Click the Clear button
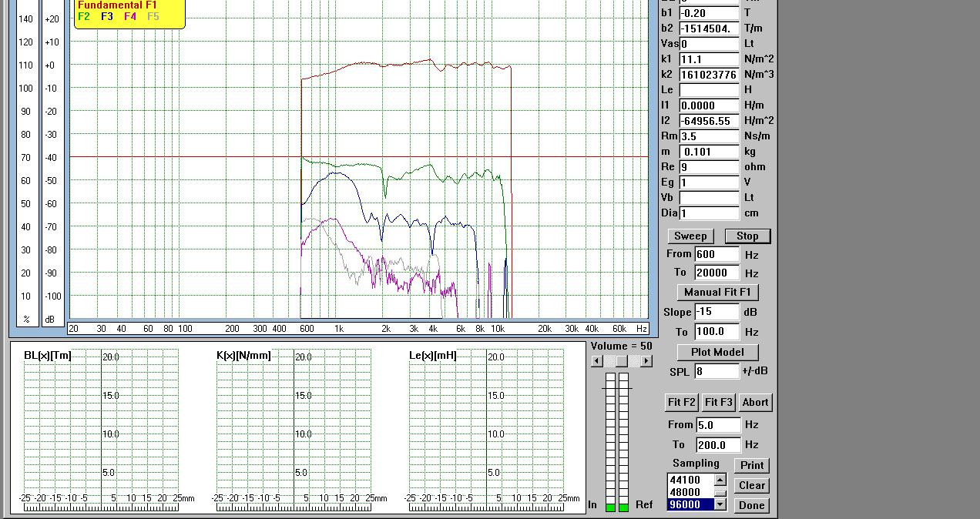 point(752,485)
